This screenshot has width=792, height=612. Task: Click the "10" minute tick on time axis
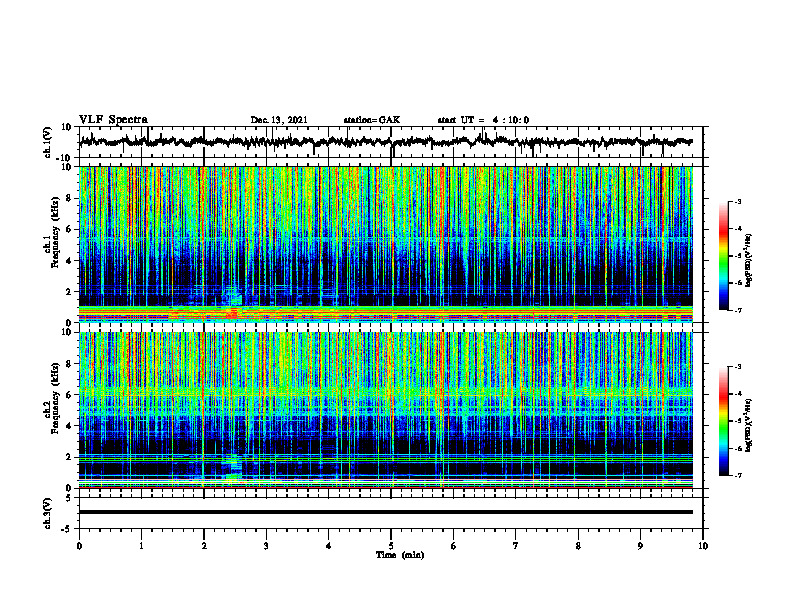703,546
